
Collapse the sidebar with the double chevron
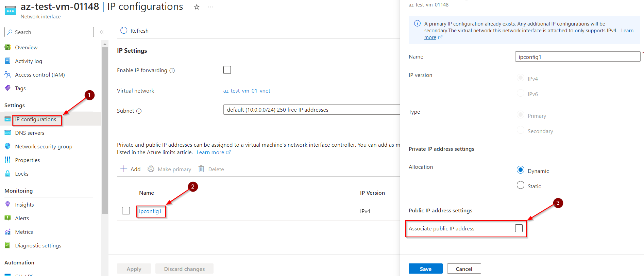pyautogui.click(x=102, y=32)
